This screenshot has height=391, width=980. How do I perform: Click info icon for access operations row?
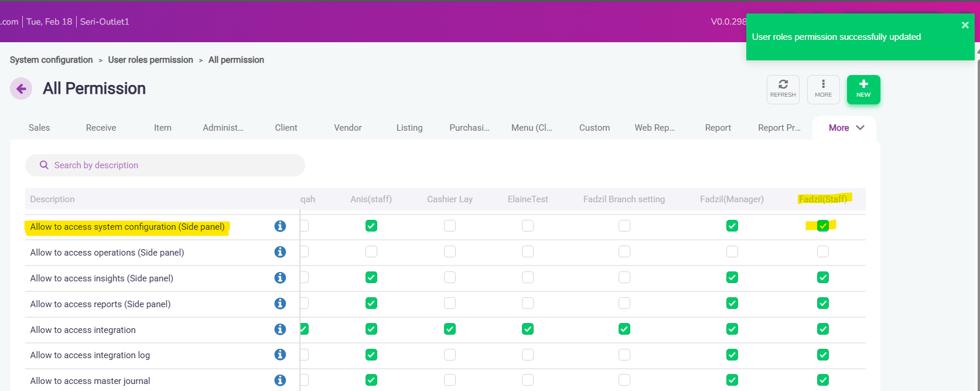pyautogui.click(x=280, y=252)
